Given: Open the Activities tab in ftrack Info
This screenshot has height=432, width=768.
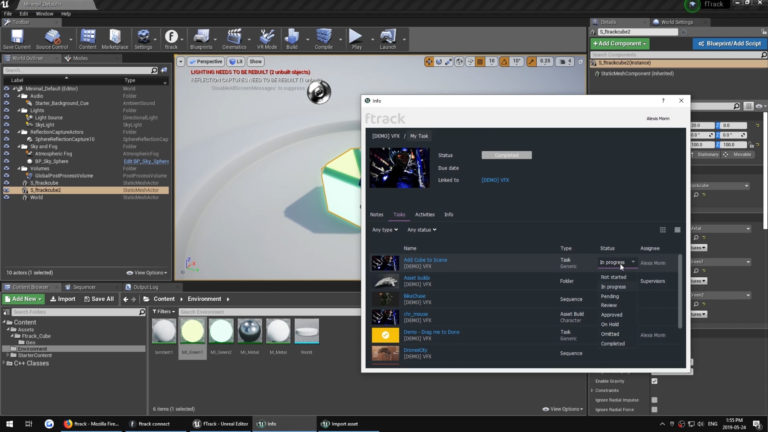Looking at the screenshot, I should pos(425,215).
